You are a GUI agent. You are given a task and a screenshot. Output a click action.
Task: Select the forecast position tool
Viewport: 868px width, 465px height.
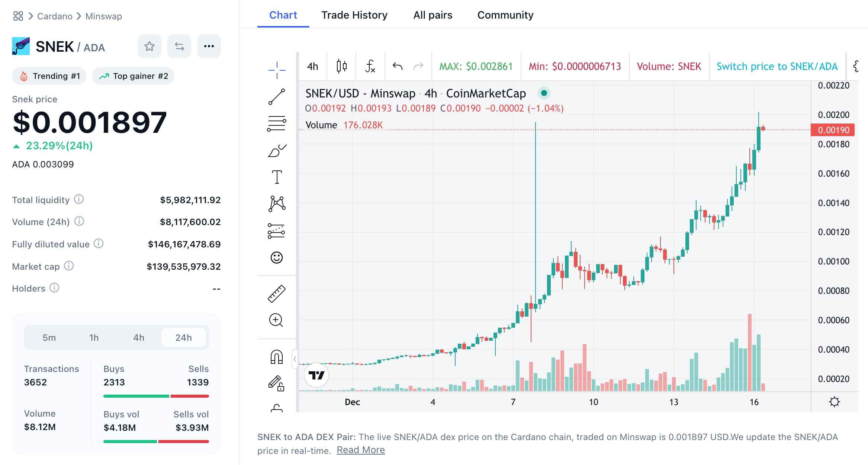click(x=276, y=231)
